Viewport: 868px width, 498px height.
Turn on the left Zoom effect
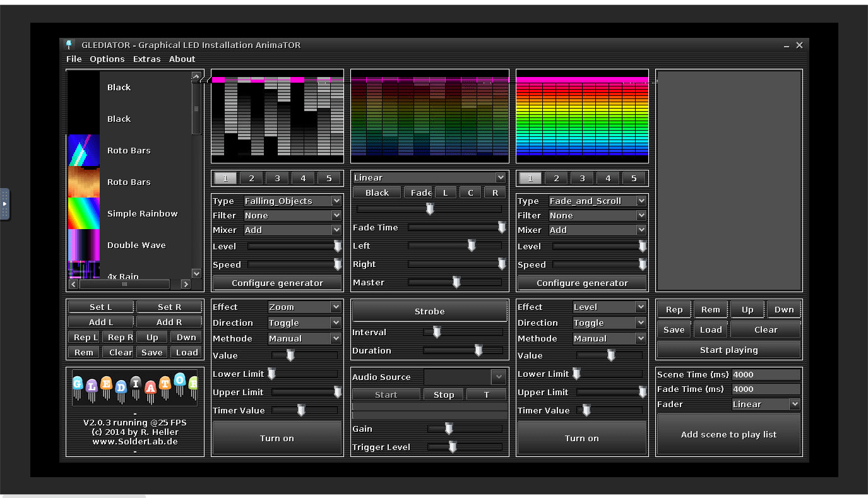coord(277,438)
